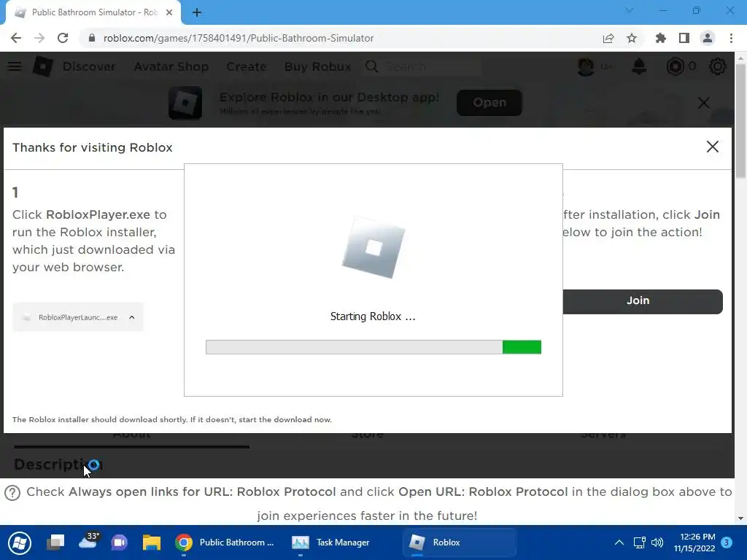Close the Thanks for visiting Roblox dialog
Screen dimensions: 747x560
(x=712, y=147)
